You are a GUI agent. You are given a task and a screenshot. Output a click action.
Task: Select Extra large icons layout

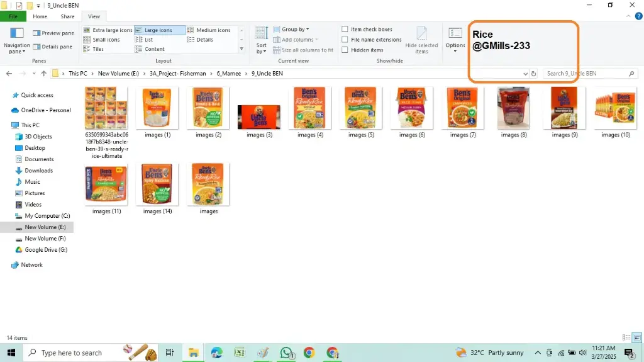coord(108,30)
